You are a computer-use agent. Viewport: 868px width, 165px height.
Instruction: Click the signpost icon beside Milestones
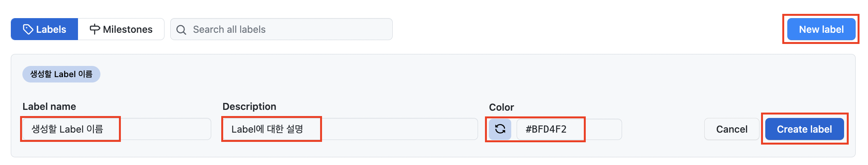tap(95, 29)
